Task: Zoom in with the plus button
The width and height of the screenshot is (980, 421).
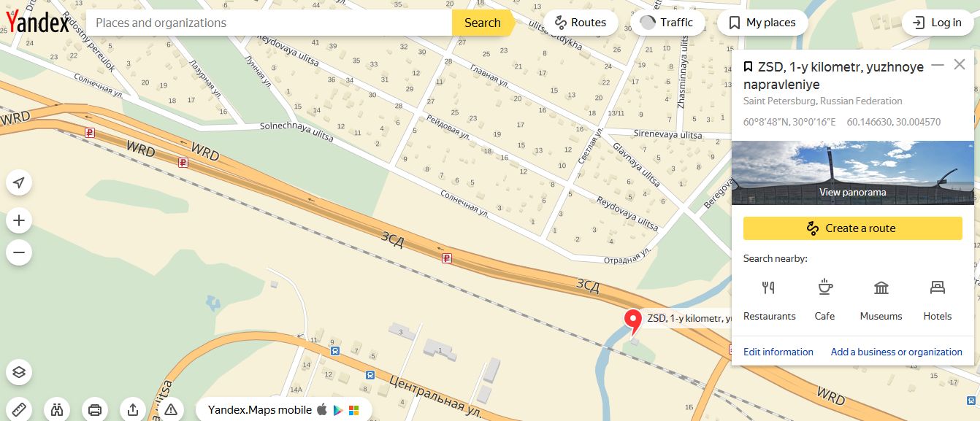Action: pos(19,220)
